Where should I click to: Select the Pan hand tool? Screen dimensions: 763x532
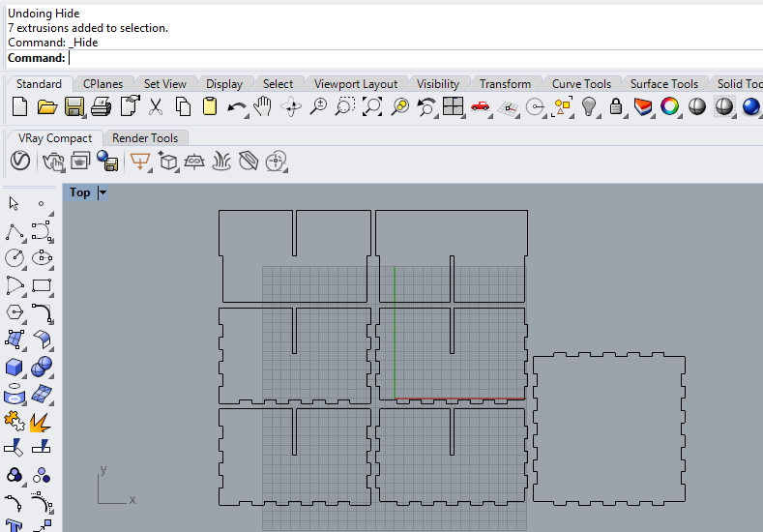pyautogui.click(x=263, y=106)
